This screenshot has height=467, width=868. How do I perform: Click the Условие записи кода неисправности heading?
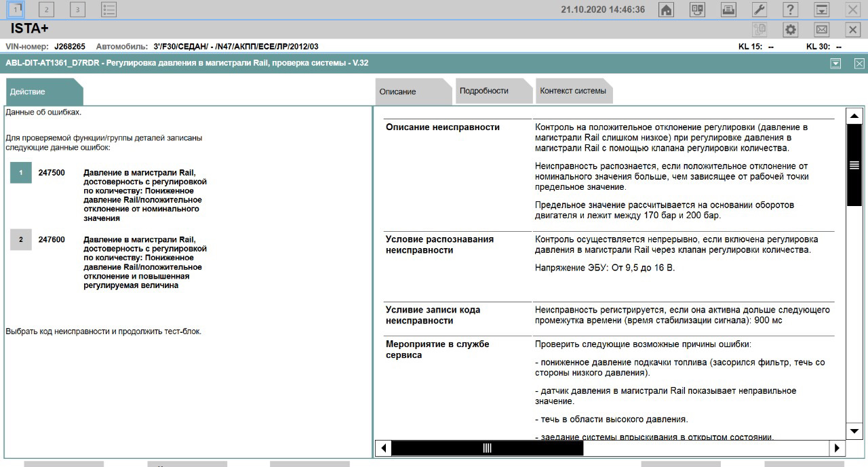(x=433, y=315)
